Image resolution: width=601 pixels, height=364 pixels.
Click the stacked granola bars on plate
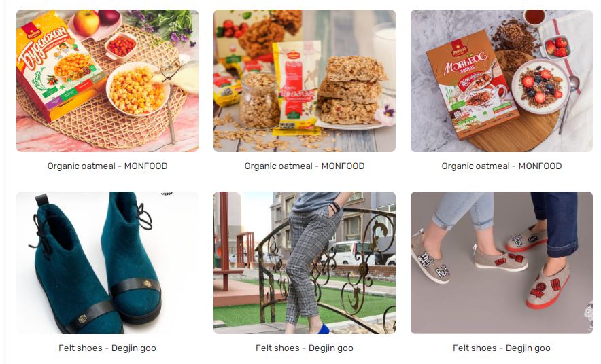tap(352, 92)
